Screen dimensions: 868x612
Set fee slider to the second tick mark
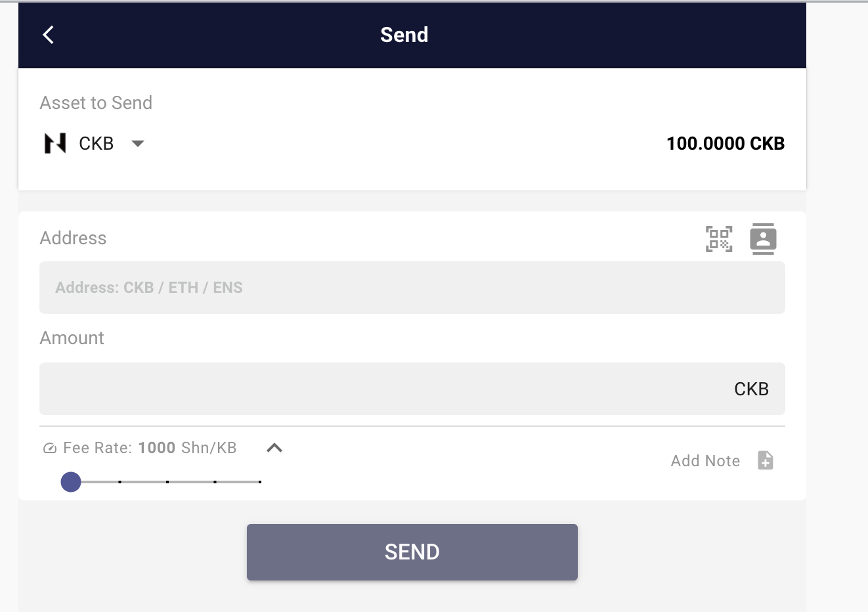point(119,482)
